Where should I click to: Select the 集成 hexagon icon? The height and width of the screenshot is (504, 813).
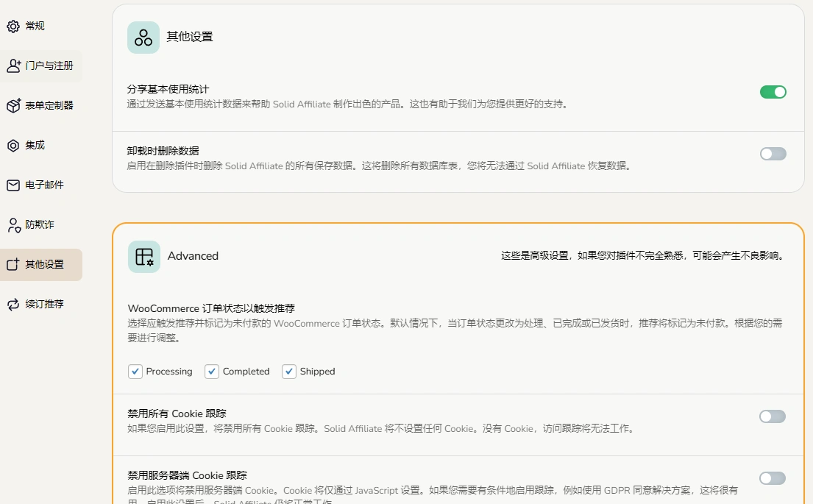(x=13, y=145)
